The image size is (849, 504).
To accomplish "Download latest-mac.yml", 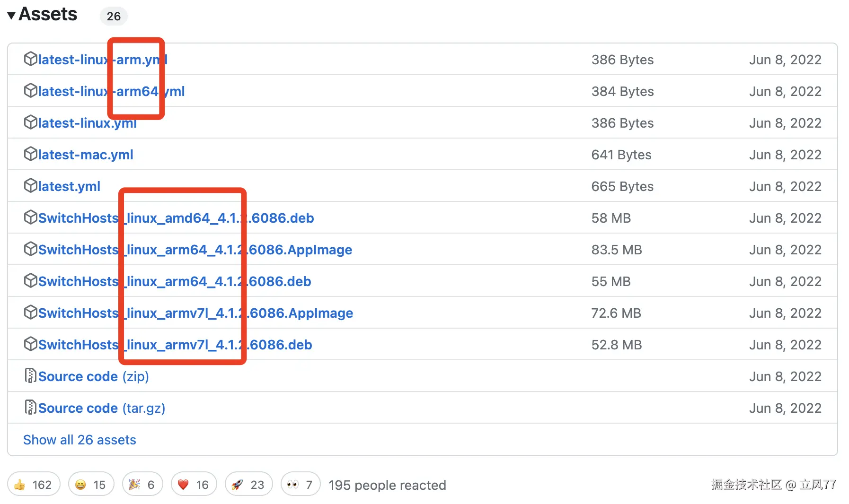I will click(x=86, y=155).
